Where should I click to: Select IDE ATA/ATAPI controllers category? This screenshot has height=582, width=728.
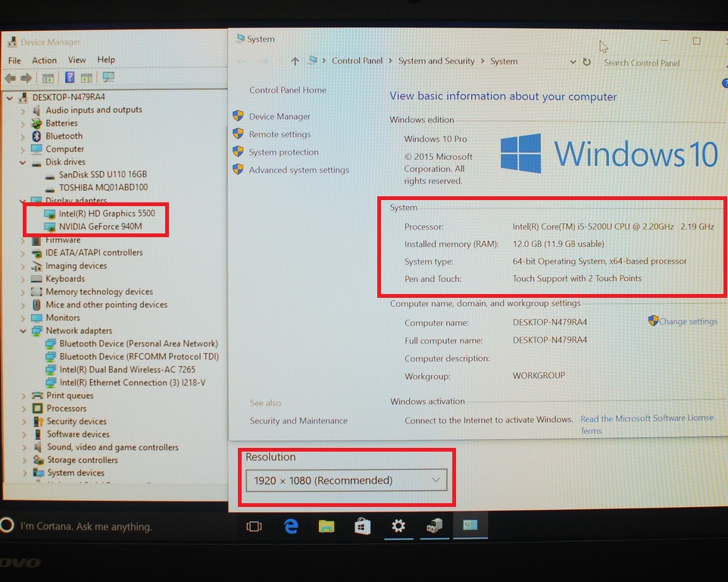tap(94, 252)
